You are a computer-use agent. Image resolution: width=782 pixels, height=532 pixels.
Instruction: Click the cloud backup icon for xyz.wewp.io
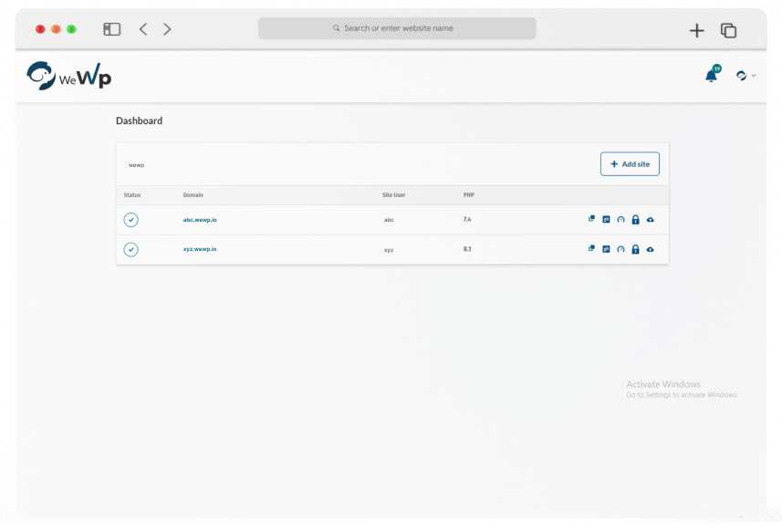click(650, 249)
